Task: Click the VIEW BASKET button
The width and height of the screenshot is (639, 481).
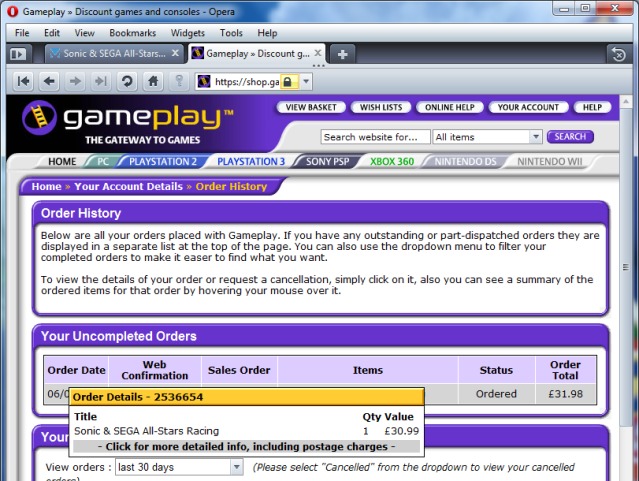Action: tap(309, 107)
